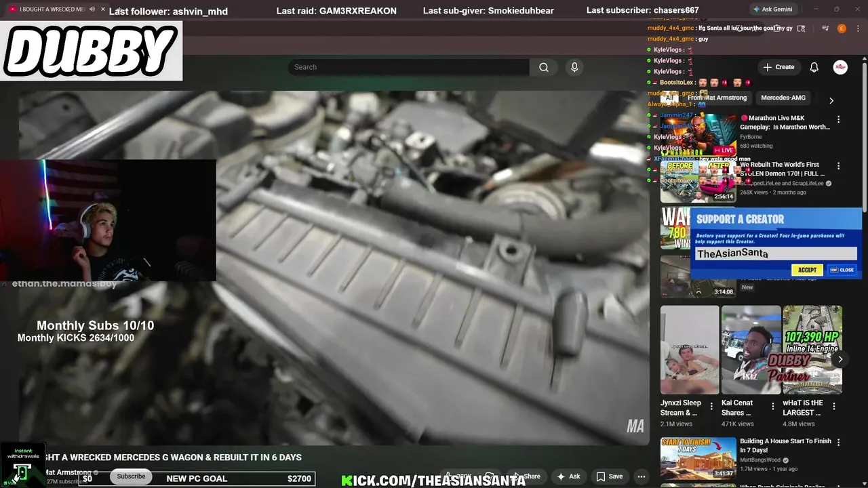Select the All filter chip
The image size is (868, 488).
pos(669,98)
